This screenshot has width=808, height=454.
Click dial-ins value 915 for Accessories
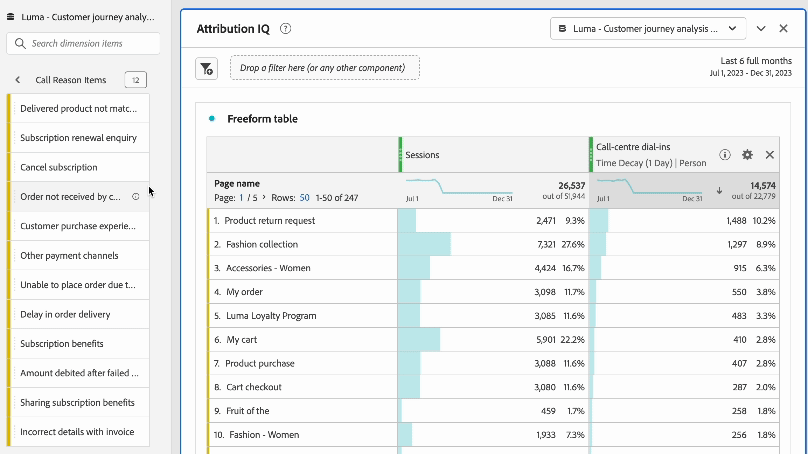click(x=740, y=268)
